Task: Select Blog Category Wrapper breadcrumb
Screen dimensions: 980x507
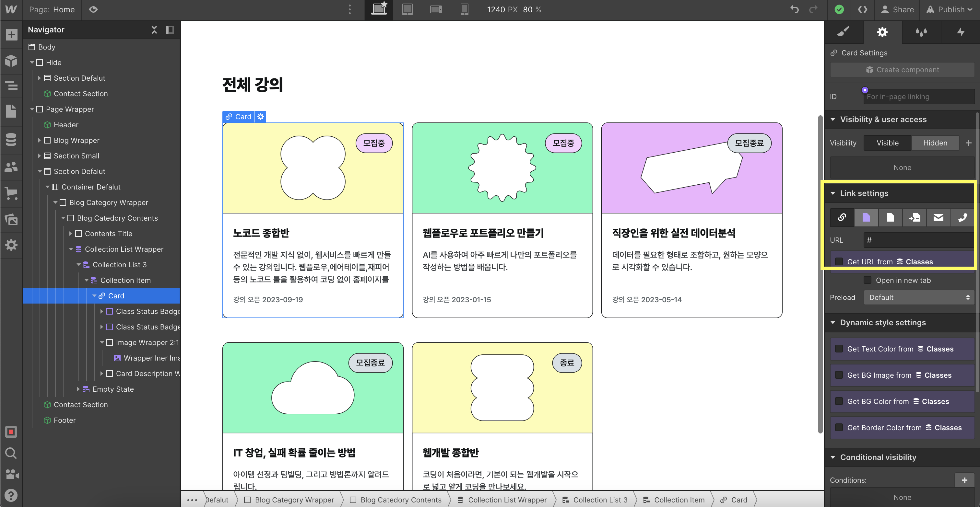Action: click(289, 500)
